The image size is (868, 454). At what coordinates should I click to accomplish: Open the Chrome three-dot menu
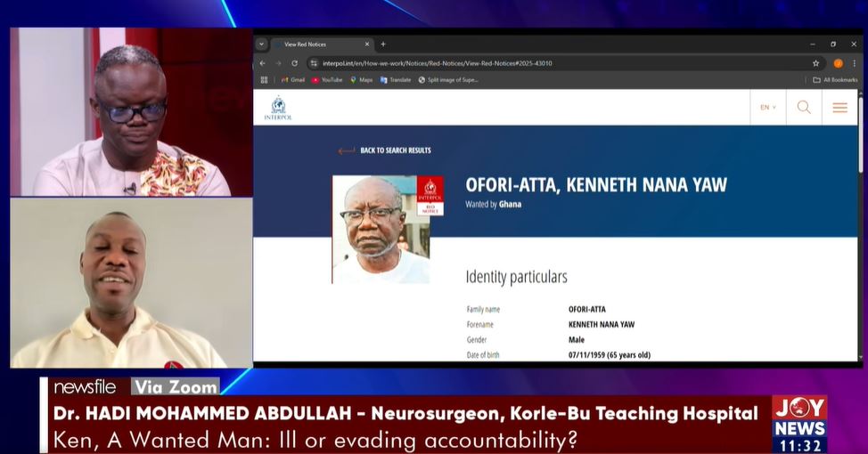click(854, 63)
